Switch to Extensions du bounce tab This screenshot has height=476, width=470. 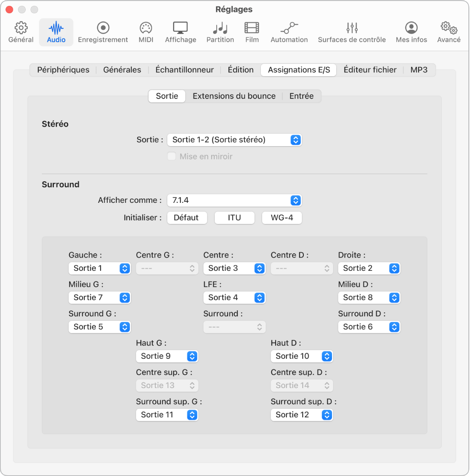(234, 96)
